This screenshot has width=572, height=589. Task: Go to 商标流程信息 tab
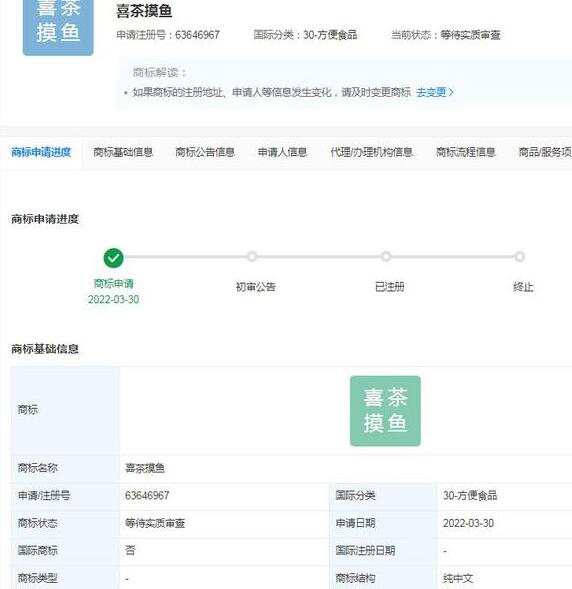click(x=466, y=152)
